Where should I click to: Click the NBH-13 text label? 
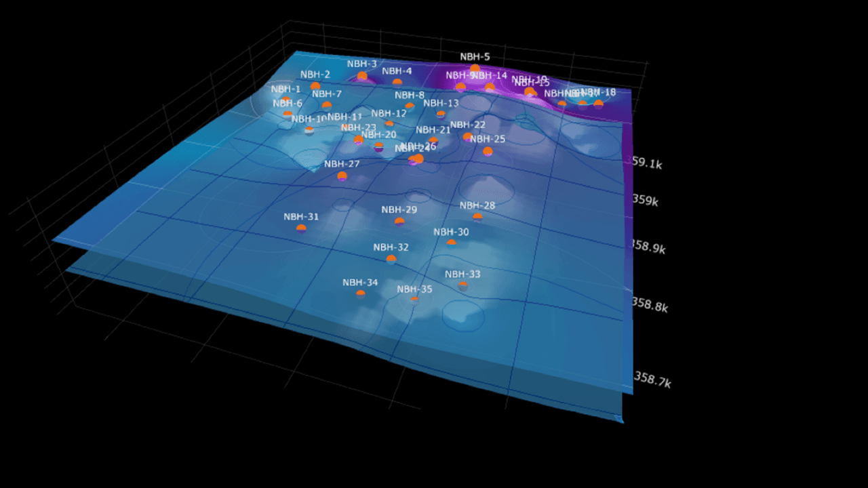click(x=441, y=103)
